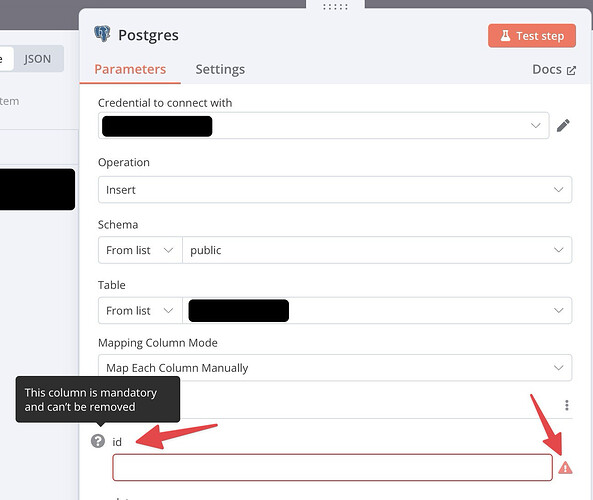Edit credential with the pencil icon
Viewport: 593px width, 500px height.
click(x=563, y=125)
